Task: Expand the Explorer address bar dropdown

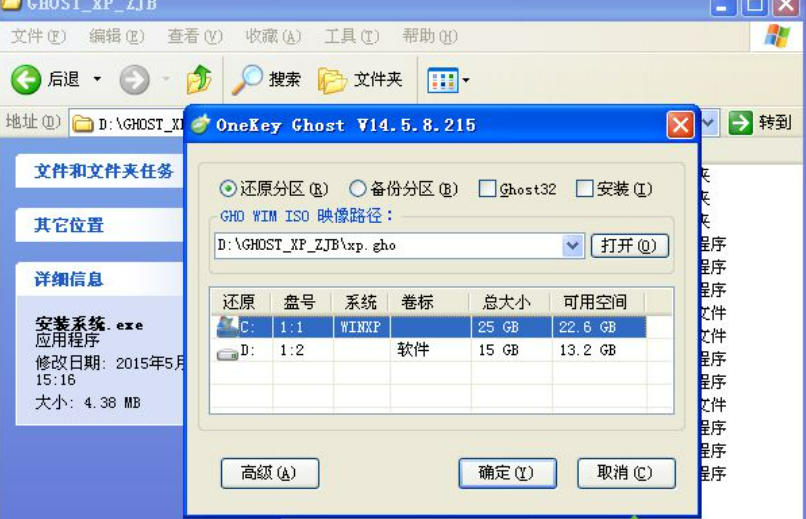Action: coord(708,123)
